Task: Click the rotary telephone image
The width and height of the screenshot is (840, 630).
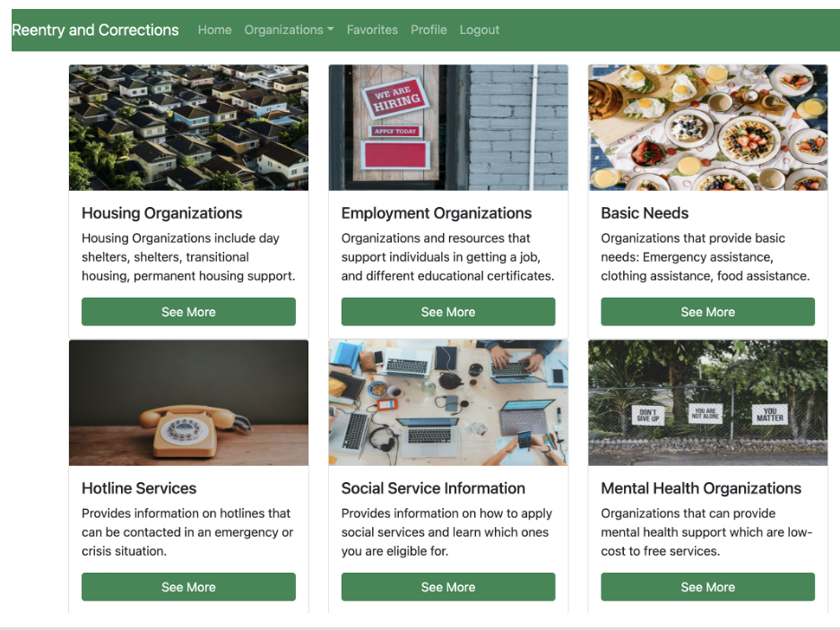Action: [188, 403]
